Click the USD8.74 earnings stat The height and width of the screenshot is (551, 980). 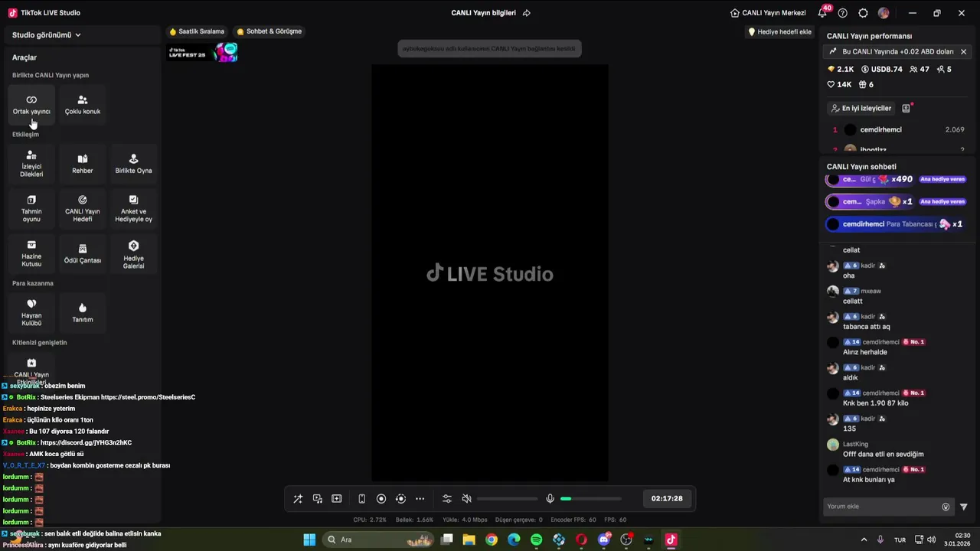point(882,70)
